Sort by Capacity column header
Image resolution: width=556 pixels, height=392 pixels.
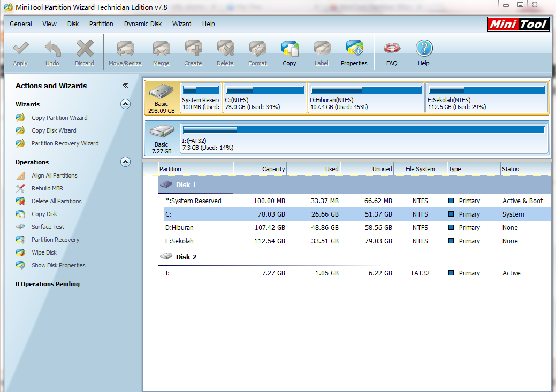pos(260,169)
